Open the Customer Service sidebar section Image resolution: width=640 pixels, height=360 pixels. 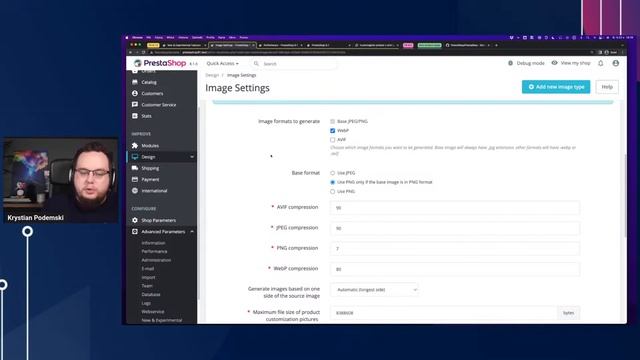coord(158,105)
